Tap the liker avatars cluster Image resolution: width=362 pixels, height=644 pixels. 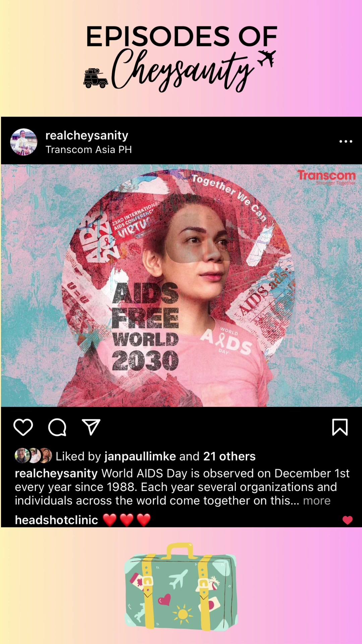click(33, 455)
